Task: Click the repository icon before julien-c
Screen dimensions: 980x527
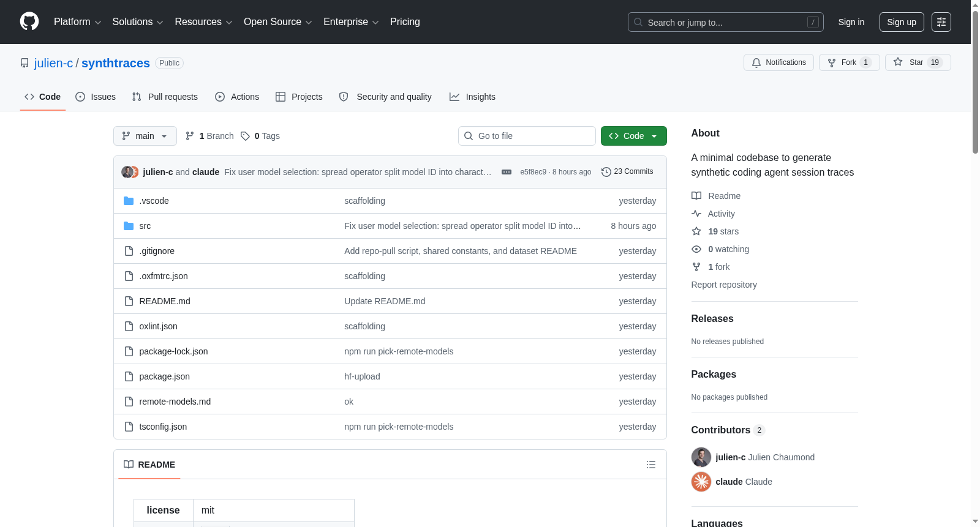Action: coord(24,63)
